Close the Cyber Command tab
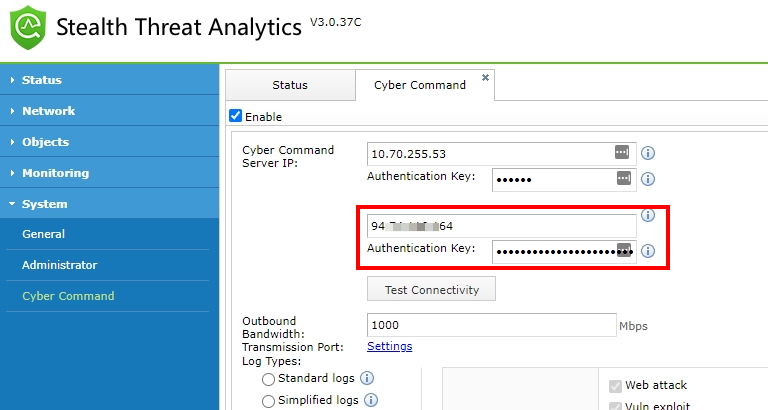Viewport: 768px width, 410px height. click(485, 77)
